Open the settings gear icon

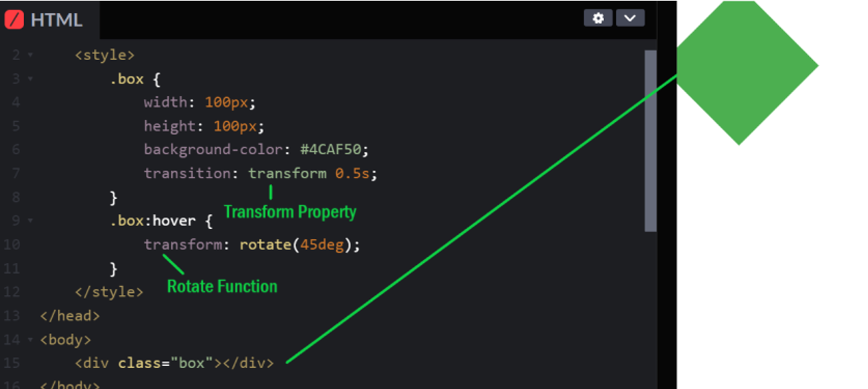[x=598, y=18]
